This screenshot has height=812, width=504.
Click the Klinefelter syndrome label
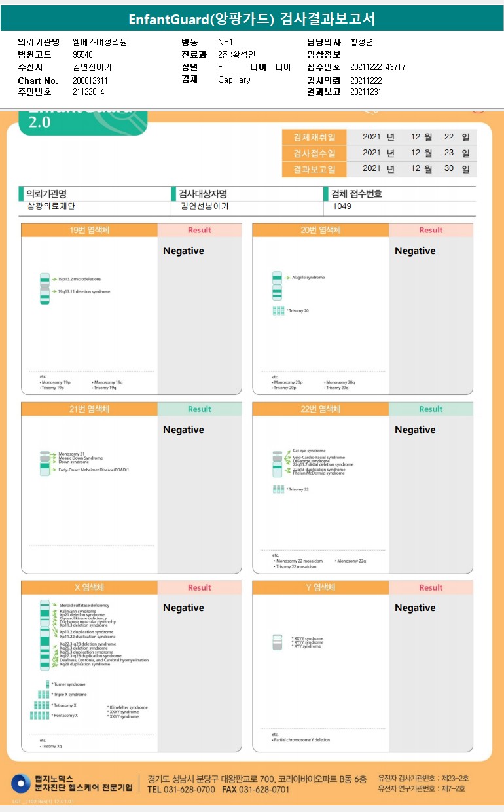(128, 707)
